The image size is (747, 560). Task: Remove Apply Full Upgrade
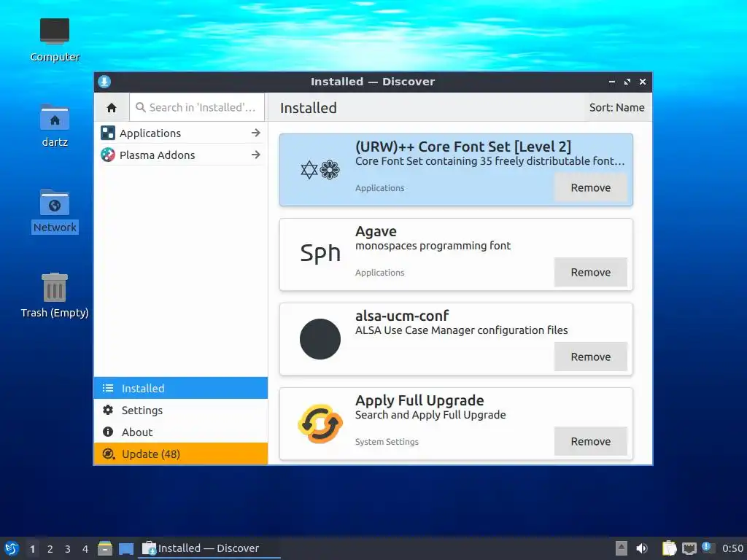pos(590,441)
